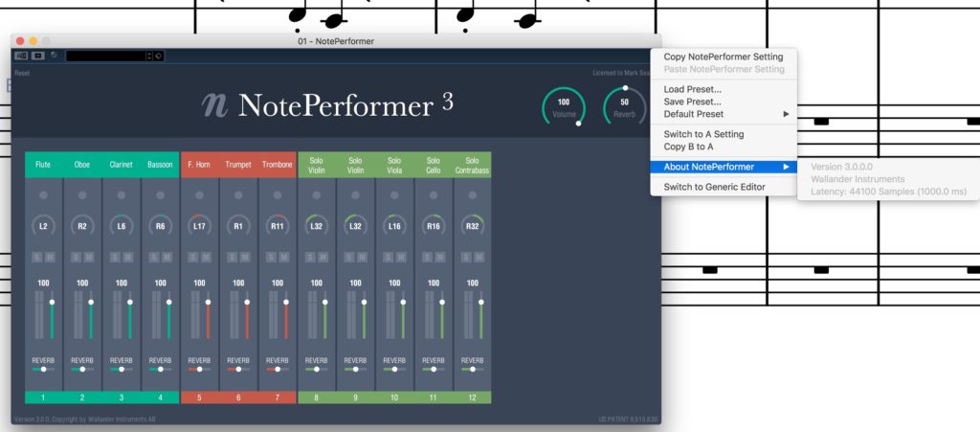This screenshot has height=432, width=980.
Task: Select Save Preset... from menu
Action: pyautogui.click(x=724, y=102)
